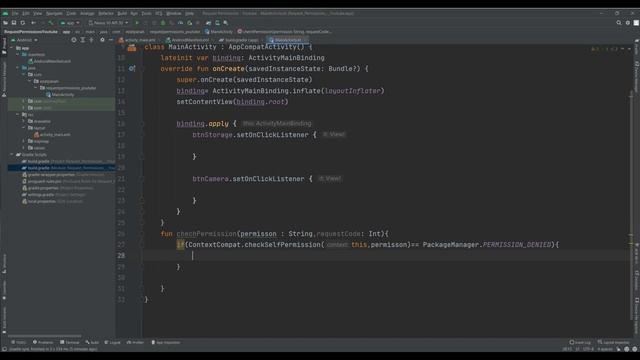Open the Tools menu
Image resolution: width=640 pixels, height=360 pixels.
point(146,13)
